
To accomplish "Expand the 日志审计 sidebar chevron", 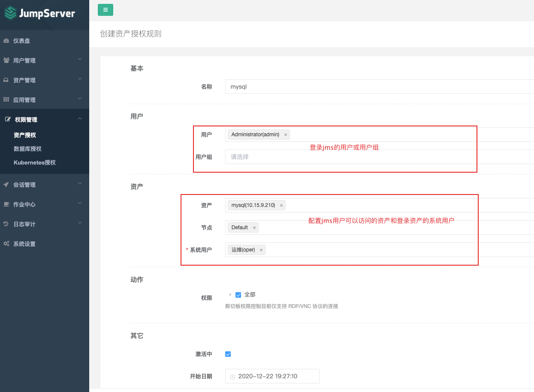I will [x=80, y=224].
